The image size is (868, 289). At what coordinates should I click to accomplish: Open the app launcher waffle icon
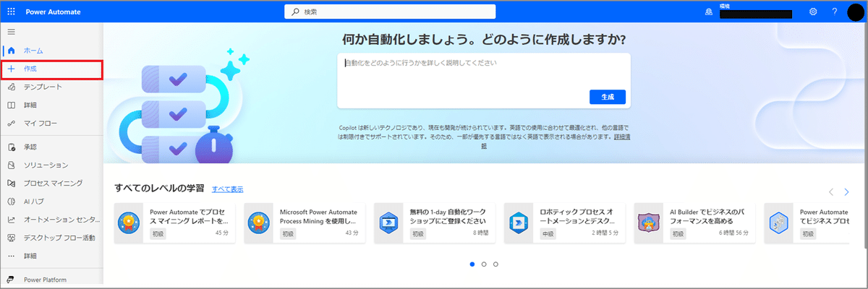(x=11, y=12)
